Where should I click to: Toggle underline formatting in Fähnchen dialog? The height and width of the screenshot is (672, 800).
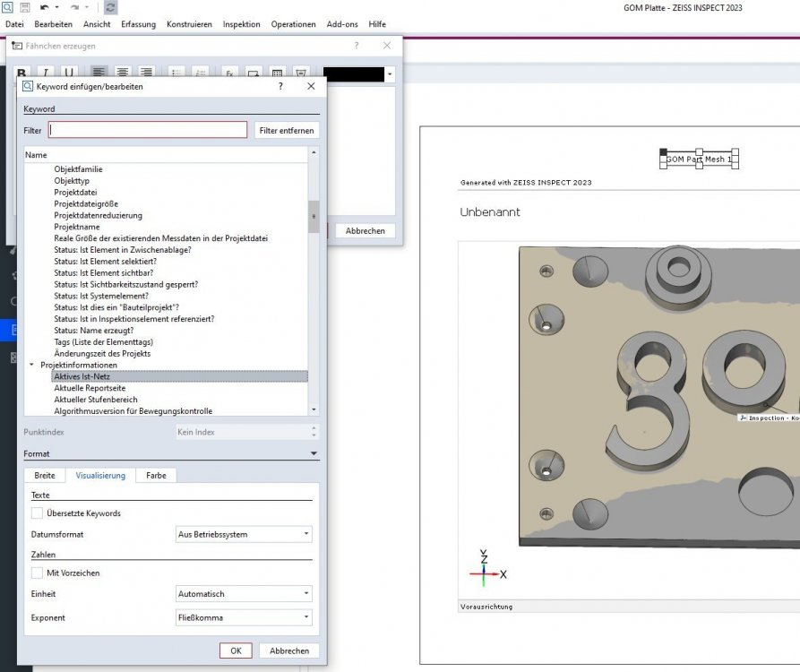tap(69, 73)
